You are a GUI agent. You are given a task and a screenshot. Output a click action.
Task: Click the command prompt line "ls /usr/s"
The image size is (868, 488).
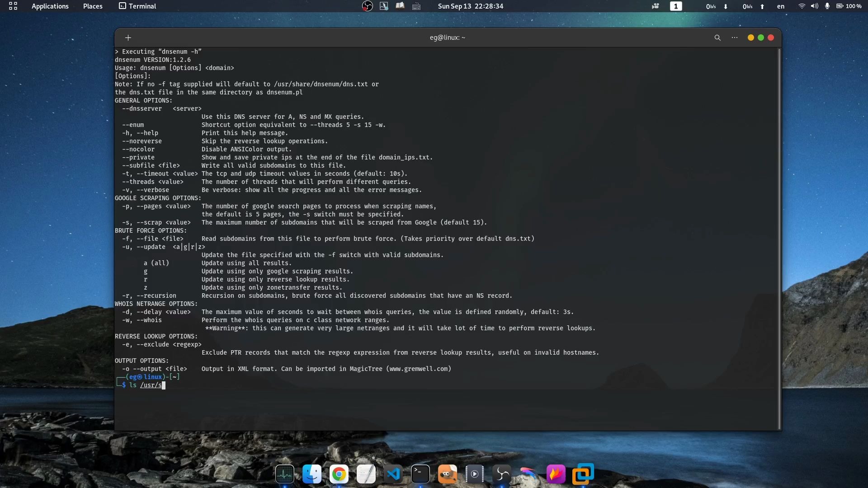(146, 385)
